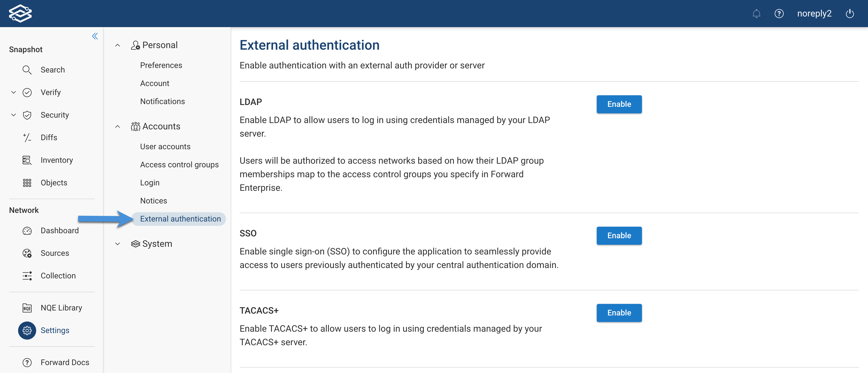868x373 pixels.
Task: Click the Objects grid icon
Action: tap(27, 182)
